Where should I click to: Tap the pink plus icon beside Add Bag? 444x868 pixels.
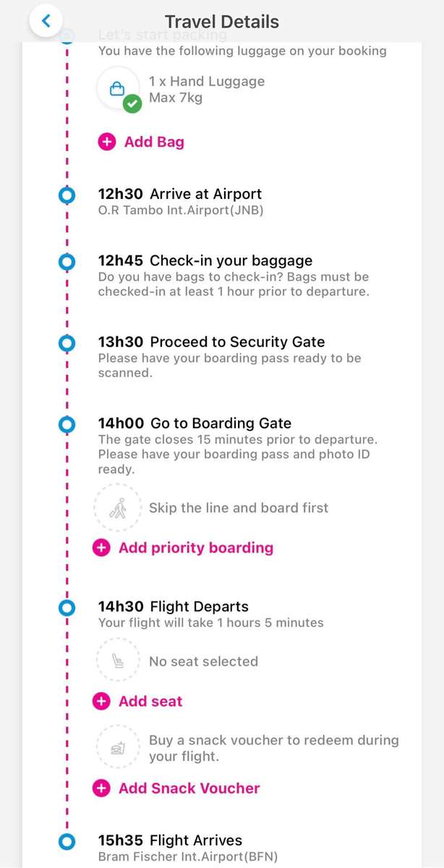(106, 142)
